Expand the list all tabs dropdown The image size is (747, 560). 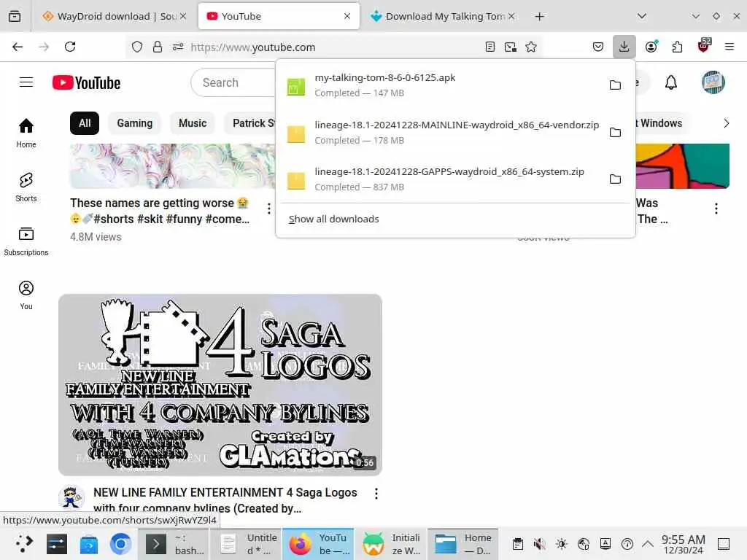coord(642,16)
